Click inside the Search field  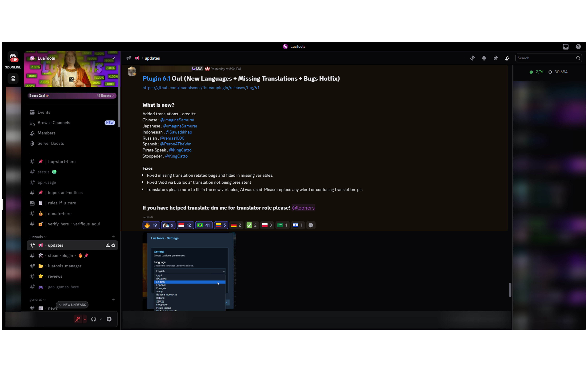coord(547,58)
